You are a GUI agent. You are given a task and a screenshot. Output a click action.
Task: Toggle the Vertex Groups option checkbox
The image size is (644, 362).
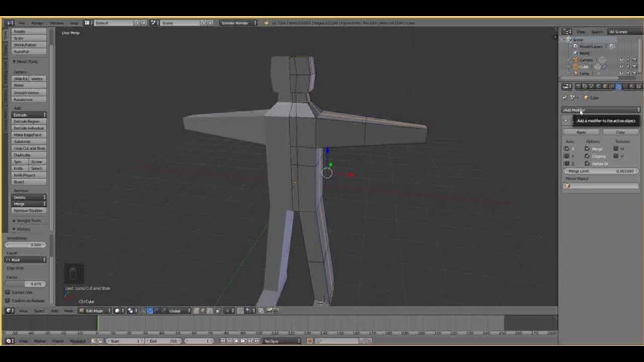coord(587,163)
